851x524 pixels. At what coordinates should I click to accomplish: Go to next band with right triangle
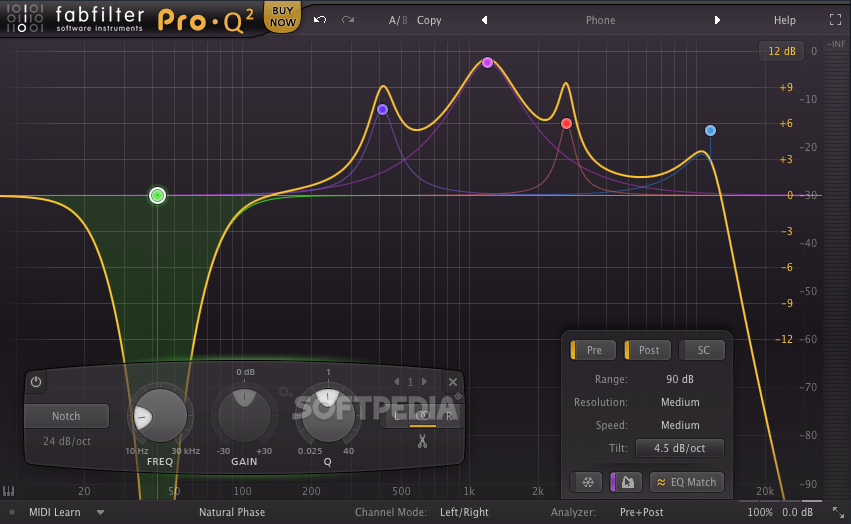click(424, 382)
